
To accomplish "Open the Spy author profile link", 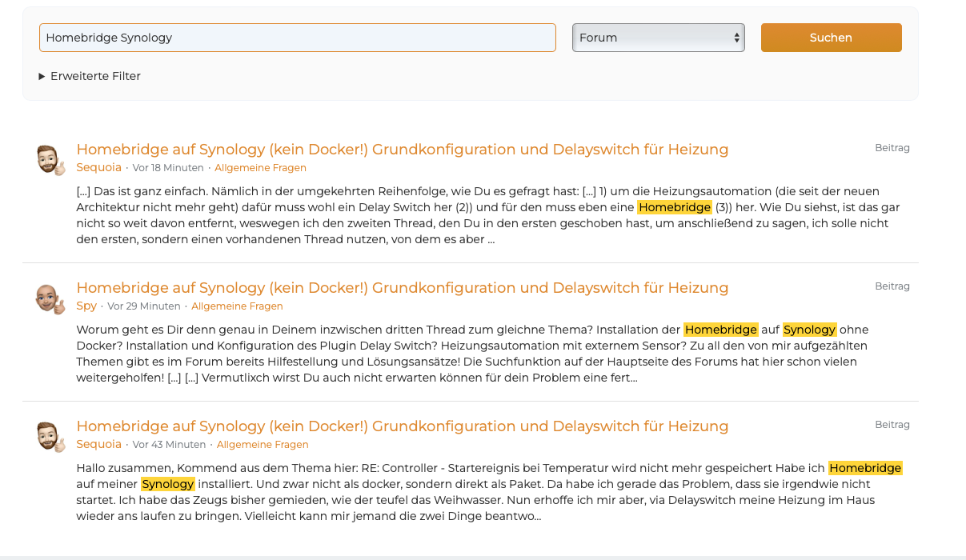I will coord(86,306).
